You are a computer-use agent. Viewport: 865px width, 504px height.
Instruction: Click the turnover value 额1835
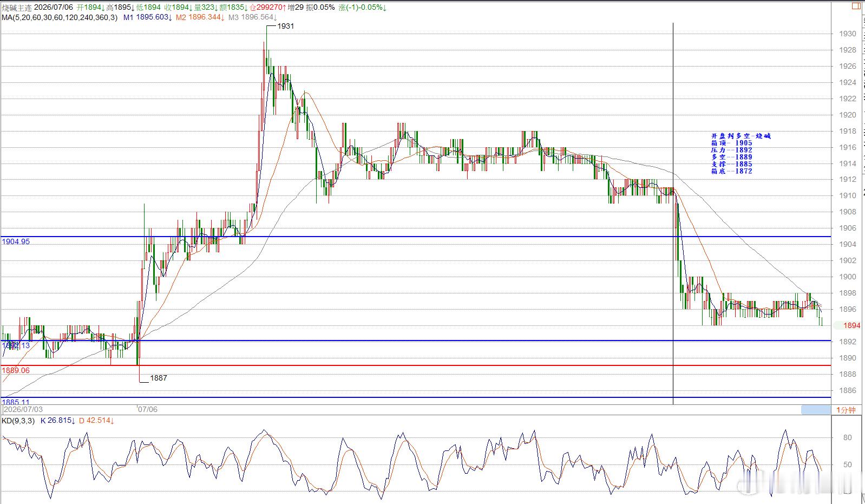tap(234, 8)
